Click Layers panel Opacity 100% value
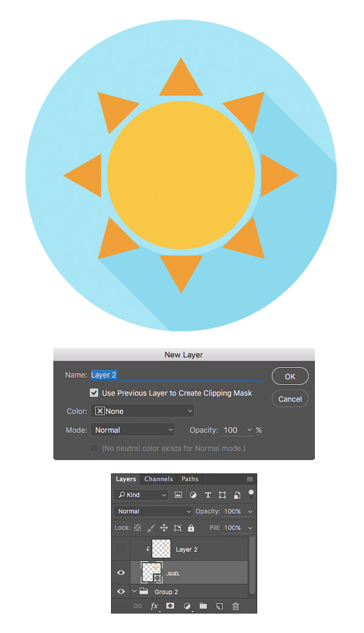364x633 pixels. [x=232, y=511]
